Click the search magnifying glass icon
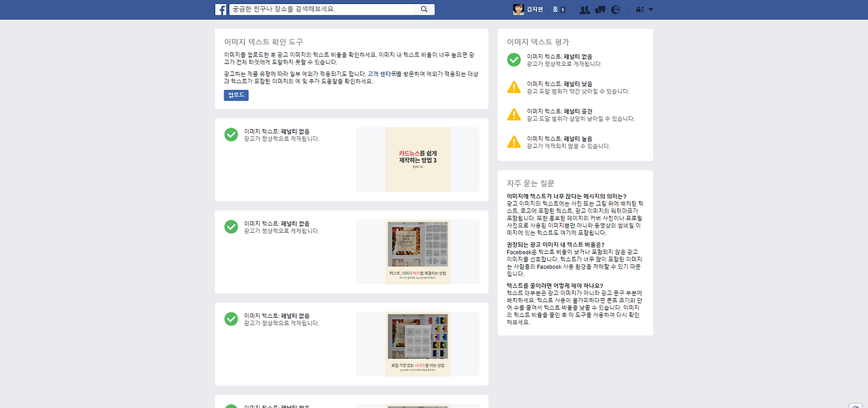This screenshot has height=408, width=868. tap(425, 9)
